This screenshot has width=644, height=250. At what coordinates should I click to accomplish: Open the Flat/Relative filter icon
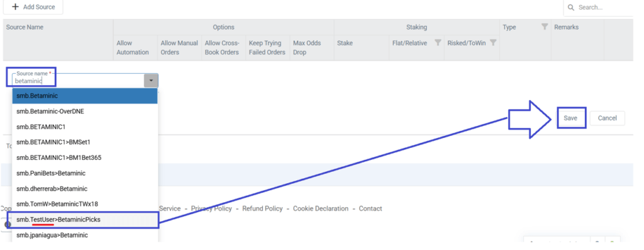click(438, 43)
